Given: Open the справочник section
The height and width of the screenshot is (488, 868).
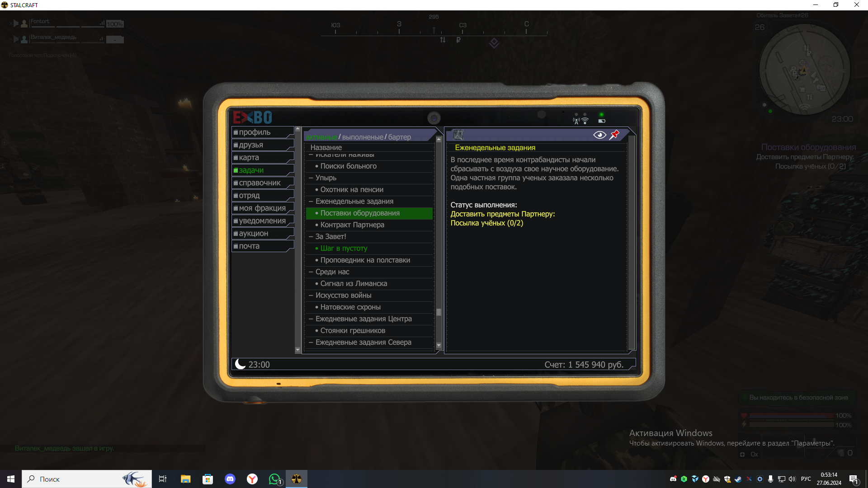Looking at the screenshot, I should point(263,183).
